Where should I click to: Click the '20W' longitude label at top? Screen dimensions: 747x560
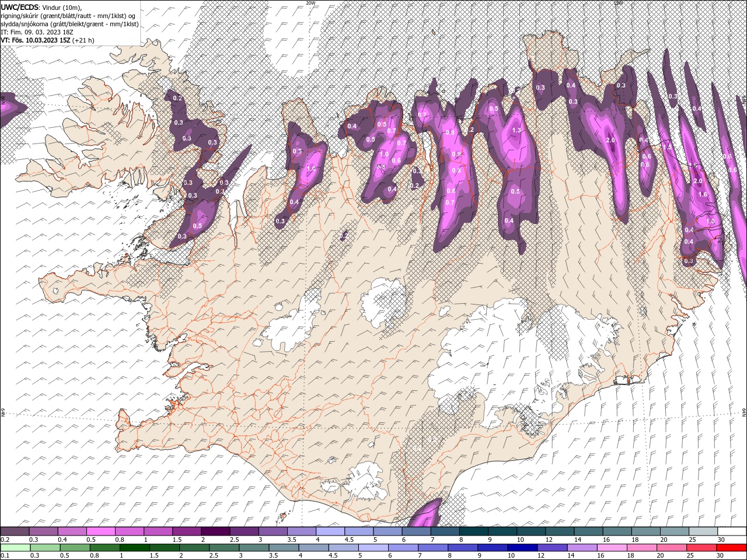310,3
